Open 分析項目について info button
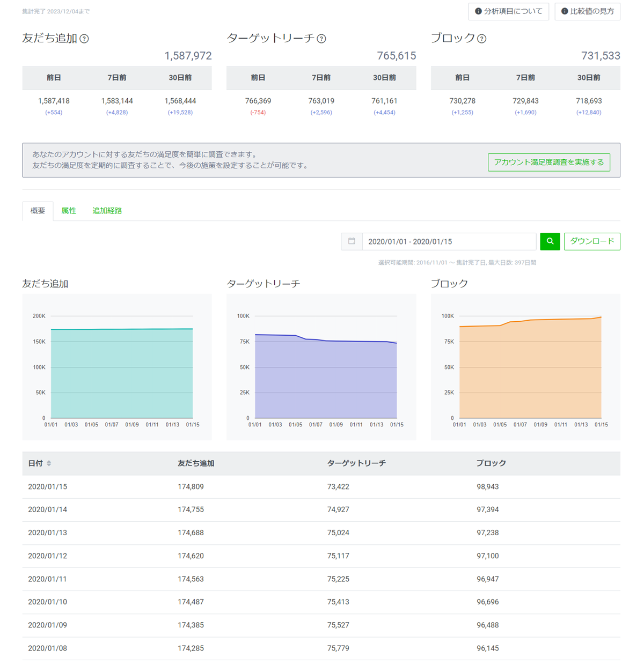 [x=508, y=11]
